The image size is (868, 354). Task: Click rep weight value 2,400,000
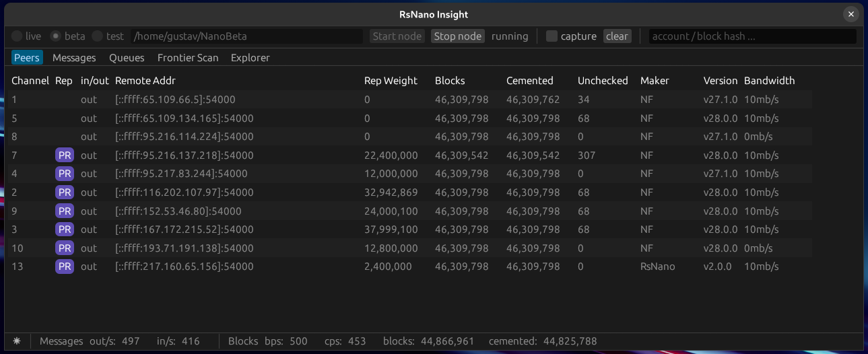388,267
